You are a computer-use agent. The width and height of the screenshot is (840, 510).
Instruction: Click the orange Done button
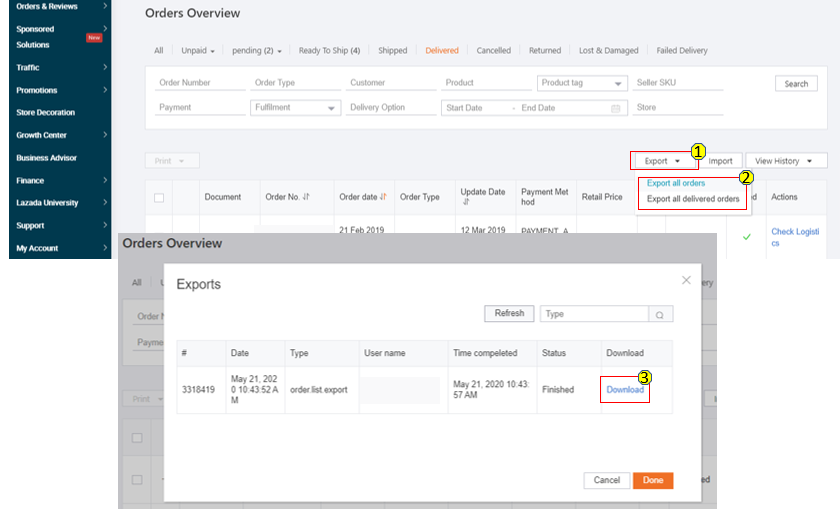pyautogui.click(x=653, y=480)
